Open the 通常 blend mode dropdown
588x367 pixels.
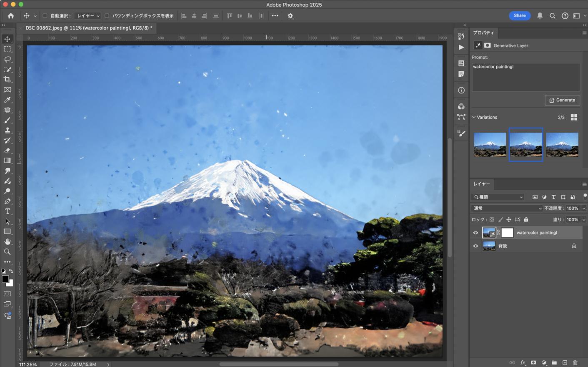(x=507, y=208)
